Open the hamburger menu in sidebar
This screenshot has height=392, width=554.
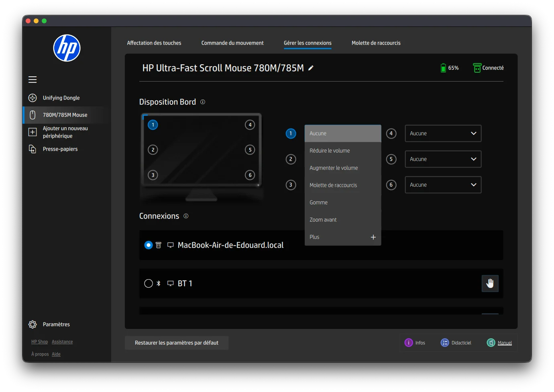click(x=33, y=80)
